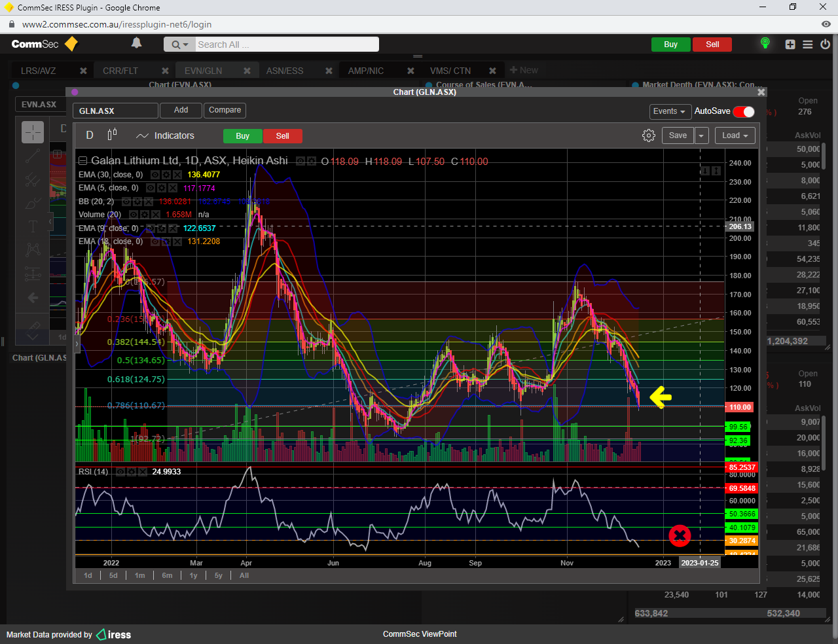Remove the EMA (18, close, 0) indicator
The width and height of the screenshot is (838, 644).
pyautogui.click(x=177, y=241)
